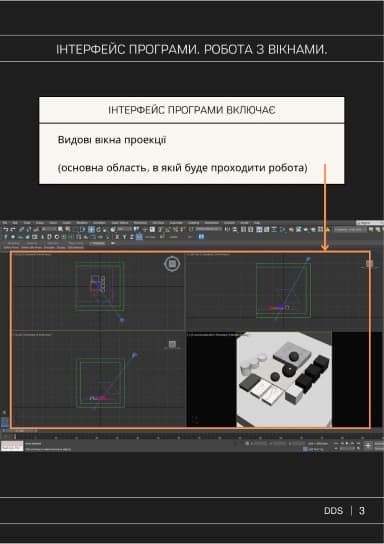Screen dimensions: 384x544
Task: Open the Edit menu
Action: coord(15,222)
